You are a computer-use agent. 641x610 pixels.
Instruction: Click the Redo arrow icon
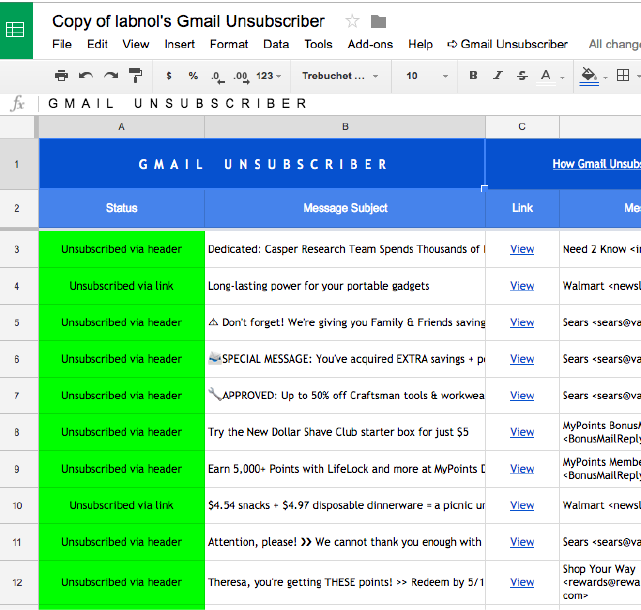coord(111,76)
